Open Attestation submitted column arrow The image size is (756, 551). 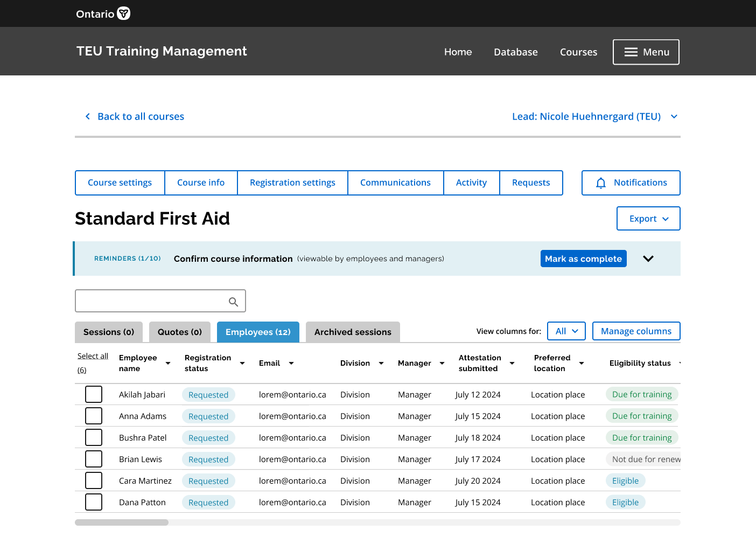pos(512,364)
